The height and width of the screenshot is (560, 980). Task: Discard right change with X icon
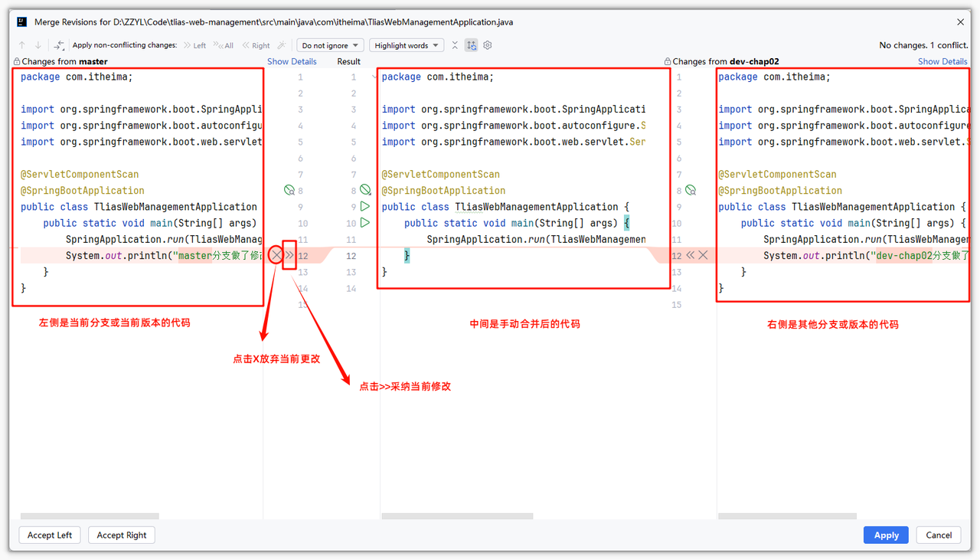coord(703,255)
